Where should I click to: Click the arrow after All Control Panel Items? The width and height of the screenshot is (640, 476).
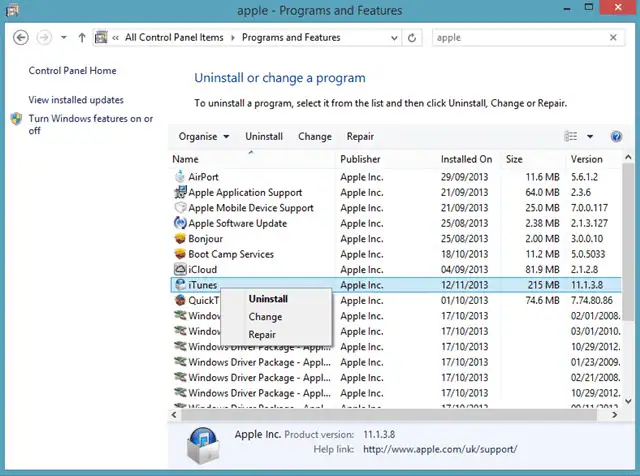pos(233,38)
